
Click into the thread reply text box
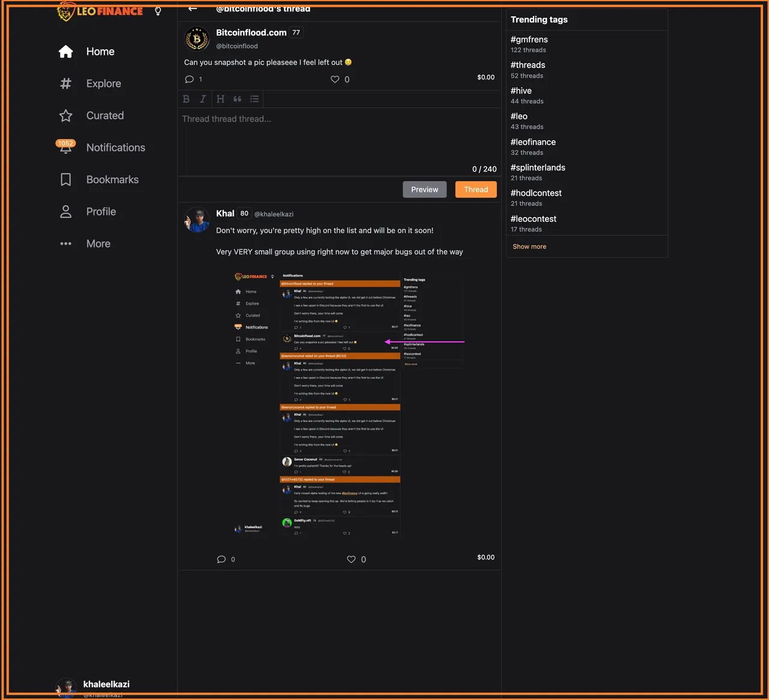(339, 141)
